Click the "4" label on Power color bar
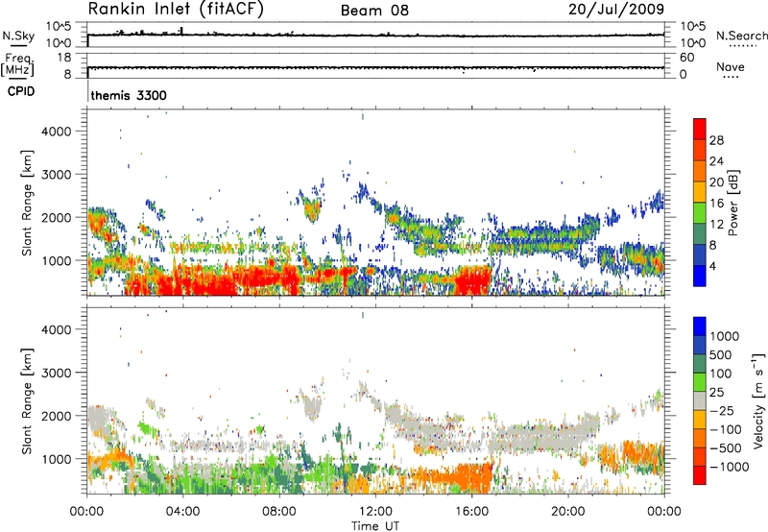This screenshot has width=768, height=532. pyautogui.click(x=712, y=266)
